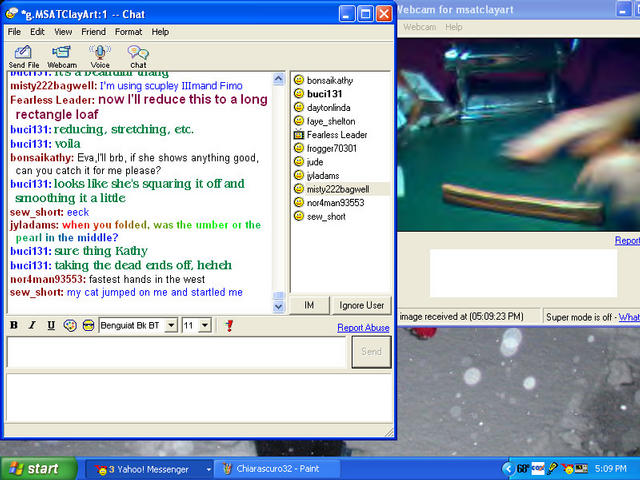Click the Start button
Screen dimensions: 640x480
point(39,469)
